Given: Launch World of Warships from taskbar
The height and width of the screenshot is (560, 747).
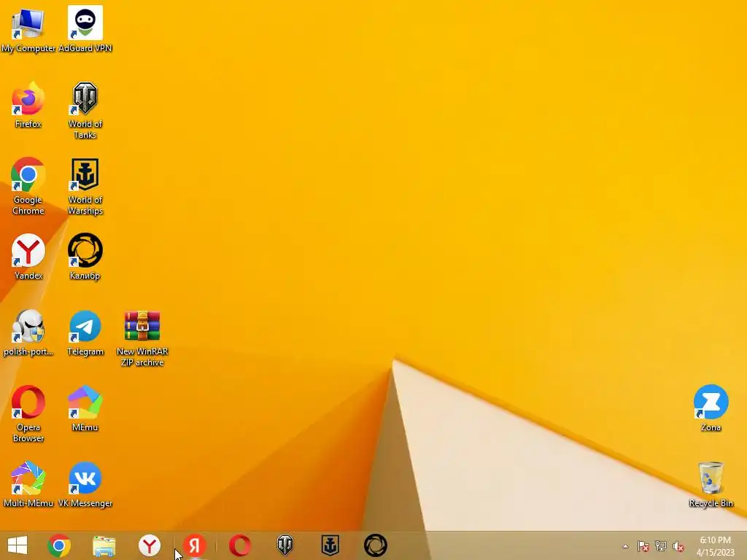Looking at the screenshot, I should coord(330,545).
